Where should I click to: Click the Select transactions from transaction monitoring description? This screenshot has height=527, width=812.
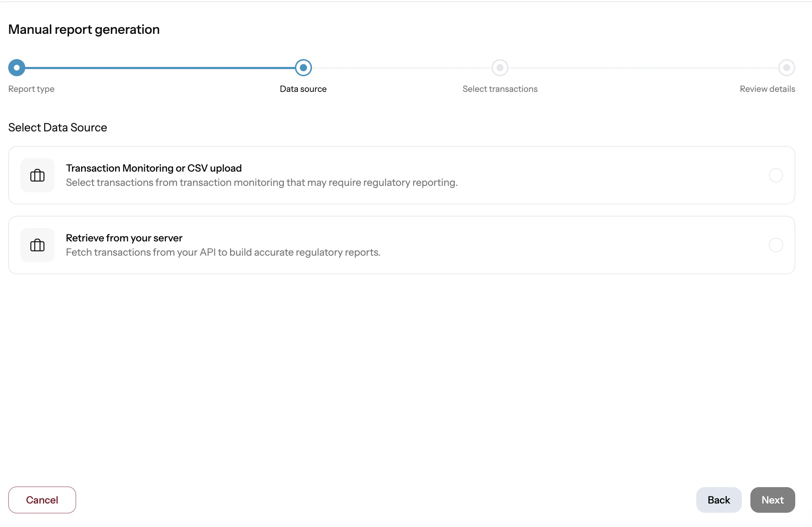pyautogui.click(x=261, y=183)
